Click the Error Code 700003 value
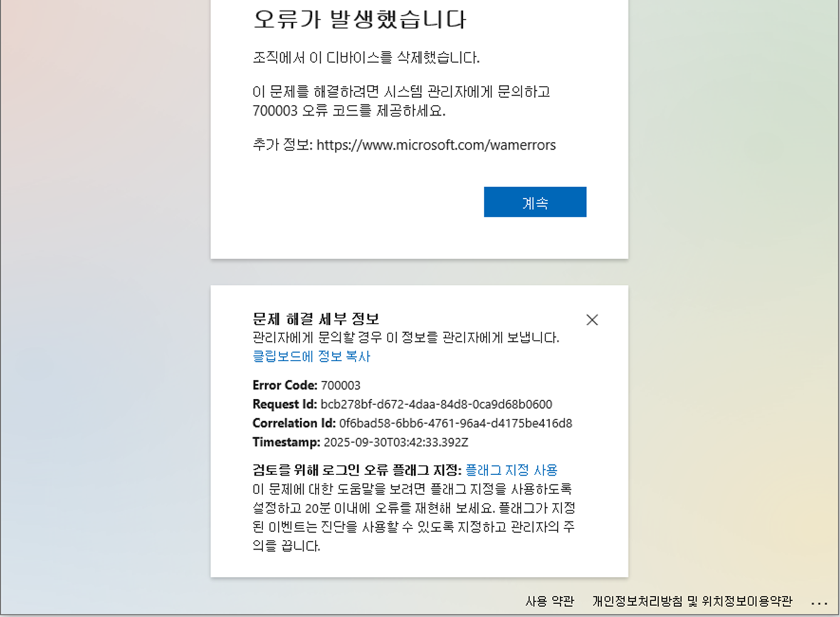 click(x=340, y=385)
